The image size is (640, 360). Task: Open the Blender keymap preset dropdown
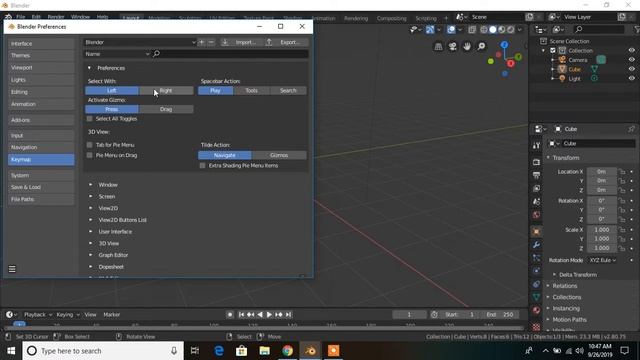coord(140,42)
